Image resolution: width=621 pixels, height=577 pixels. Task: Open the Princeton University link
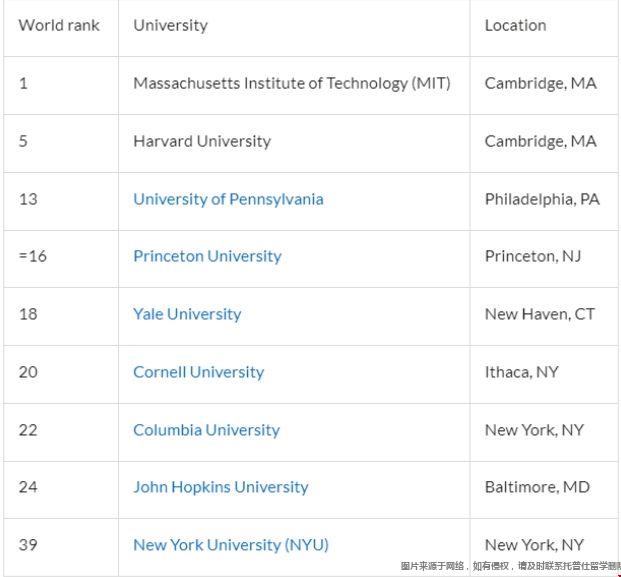207,256
